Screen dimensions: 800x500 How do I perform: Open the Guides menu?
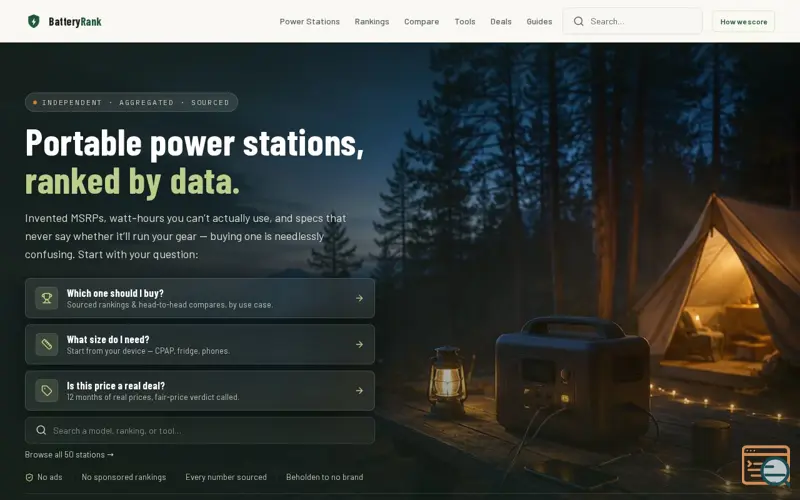539,21
